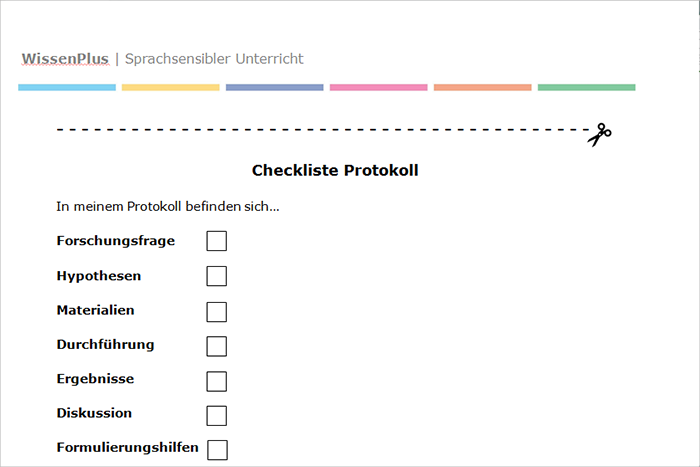Click the yellow color bar
The image size is (700, 467).
(x=171, y=88)
